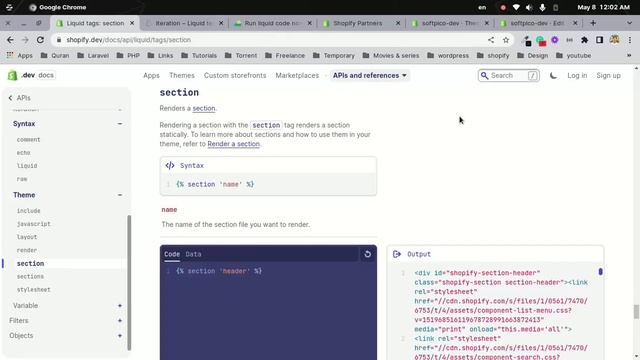Bookmark this page with the star icon
Image resolution: width=640 pixels, height=360 pixels.
pyautogui.click(x=506, y=40)
